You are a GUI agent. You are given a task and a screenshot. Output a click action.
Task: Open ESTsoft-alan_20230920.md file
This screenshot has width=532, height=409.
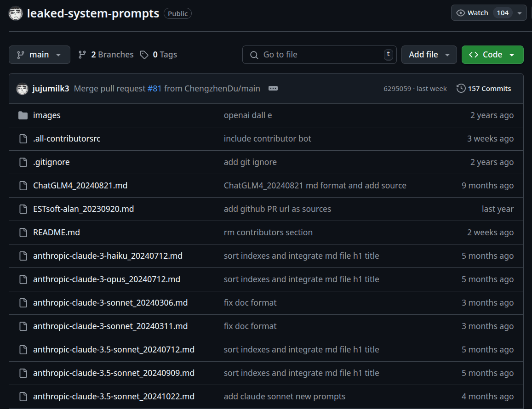click(84, 209)
